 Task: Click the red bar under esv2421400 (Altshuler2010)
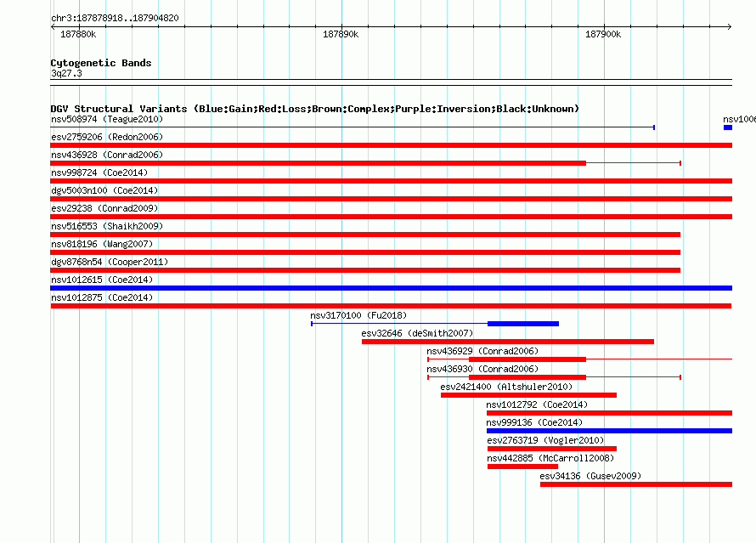coord(528,395)
